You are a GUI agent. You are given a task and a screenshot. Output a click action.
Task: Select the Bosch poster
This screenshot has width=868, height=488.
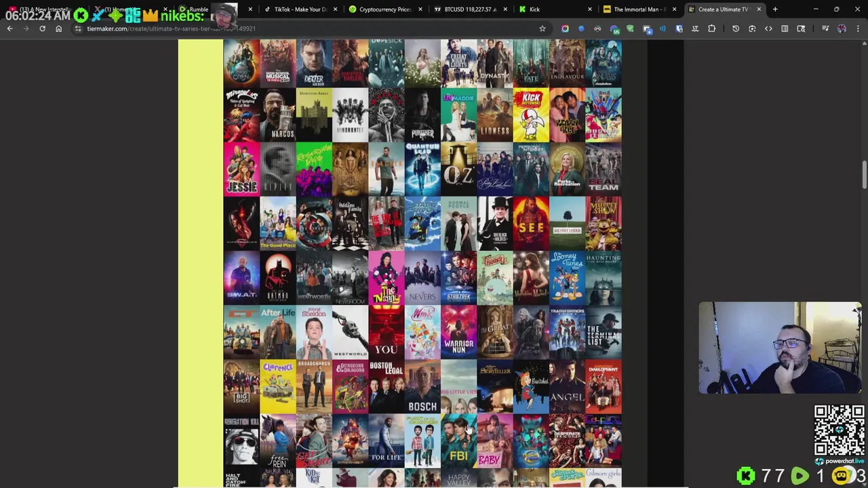pos(422,386)
